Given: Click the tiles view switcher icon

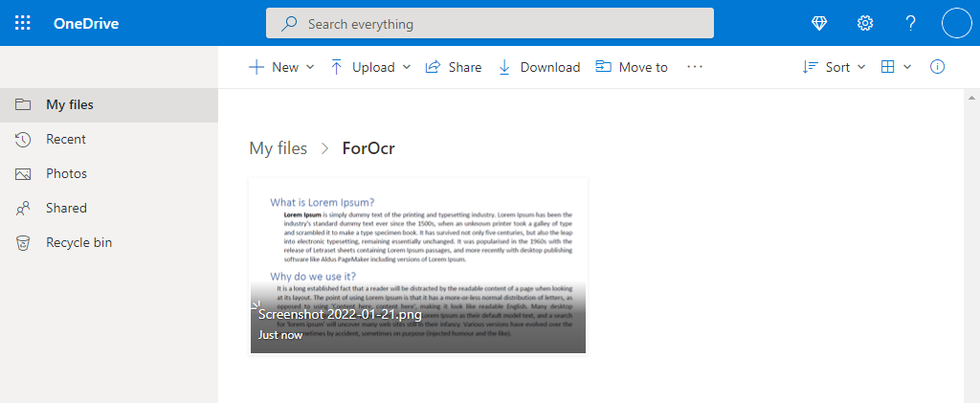Looking at the screenshot, I should pos(887,67).
